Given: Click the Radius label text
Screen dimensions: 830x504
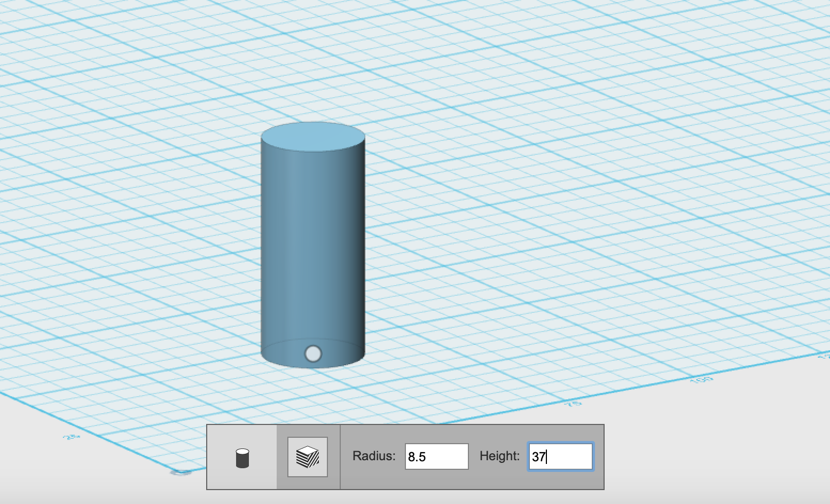Looking at the screenshot, I should [374, 456].
